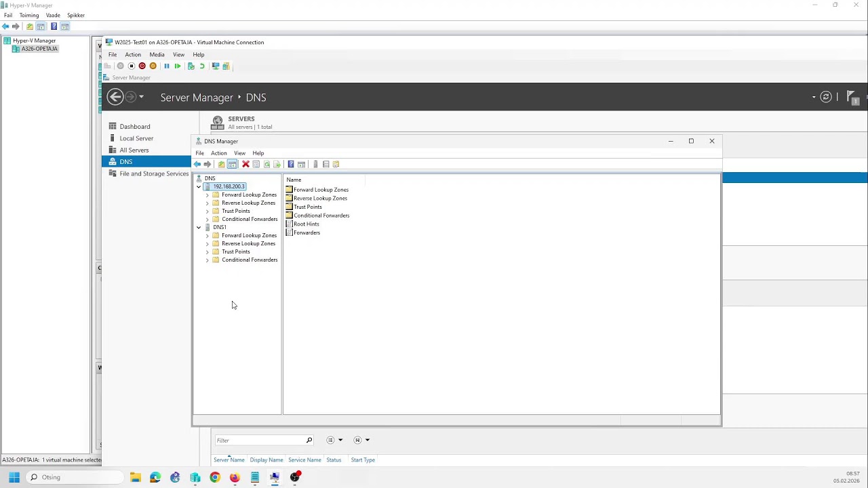
Task: Click the Refresh icon in DNS Manager toolbar
Action: [x=267, y=164]
